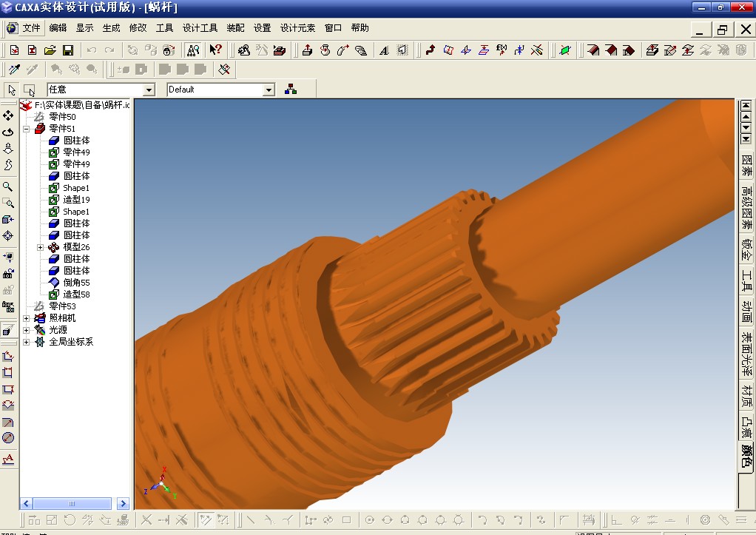
Task: Select 零件50 in the scene tree
Action: 62,117
